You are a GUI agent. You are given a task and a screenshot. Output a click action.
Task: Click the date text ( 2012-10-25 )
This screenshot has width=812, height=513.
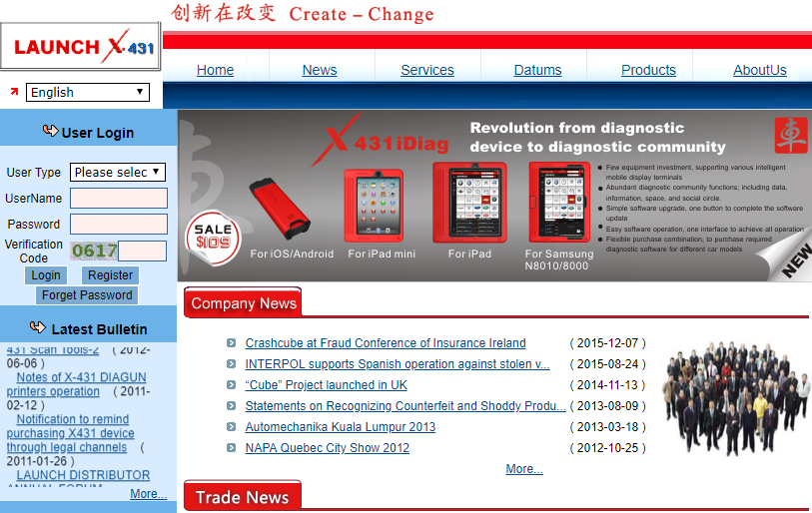click(x=607, y=448)
